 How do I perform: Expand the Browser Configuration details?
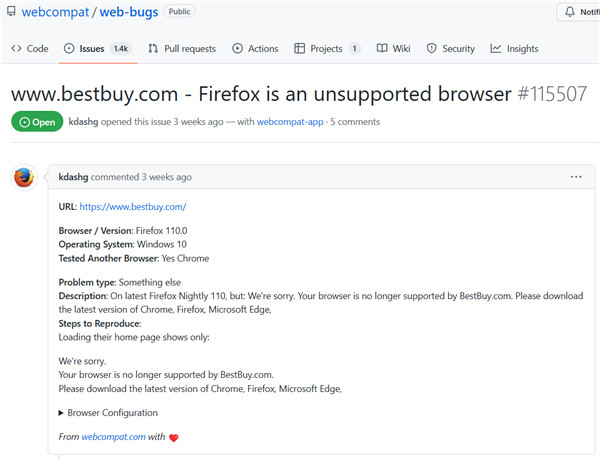tap(108, 413)
